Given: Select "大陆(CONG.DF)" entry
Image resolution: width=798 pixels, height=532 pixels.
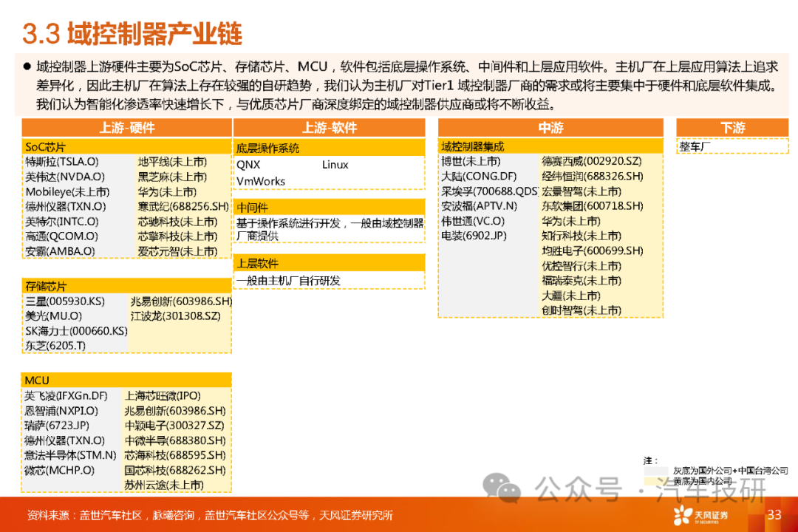Looking at the screenshot, I should [x=479, y=176].
